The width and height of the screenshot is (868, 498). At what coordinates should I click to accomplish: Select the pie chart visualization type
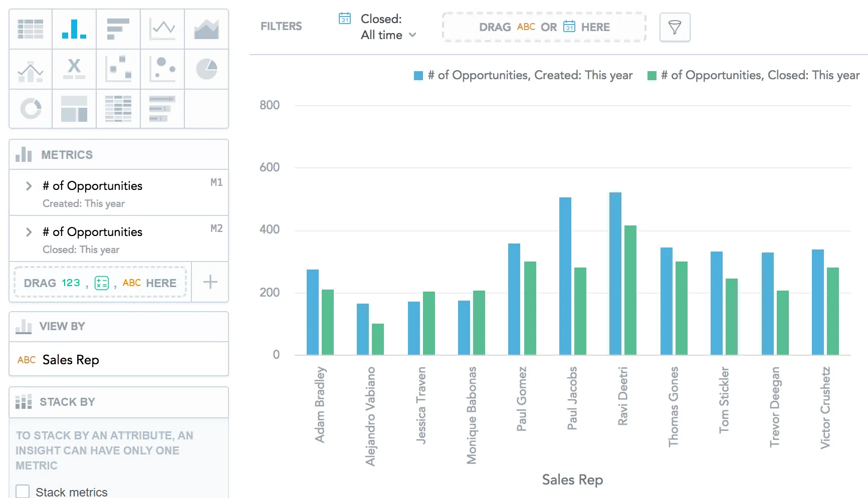click(x=206, y=69)
